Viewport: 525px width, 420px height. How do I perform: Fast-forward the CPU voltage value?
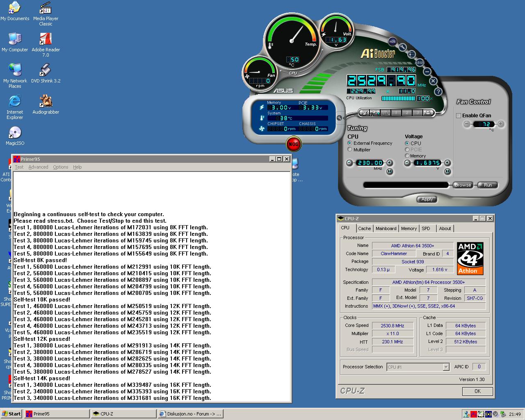447,171
